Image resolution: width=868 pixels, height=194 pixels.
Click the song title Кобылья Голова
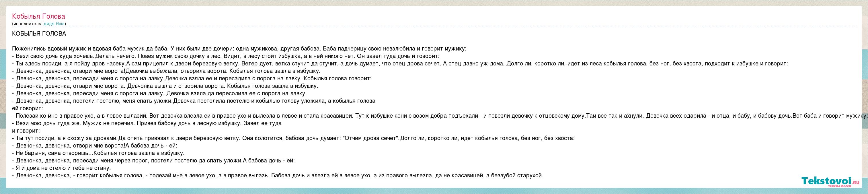(x=38, y=16)
